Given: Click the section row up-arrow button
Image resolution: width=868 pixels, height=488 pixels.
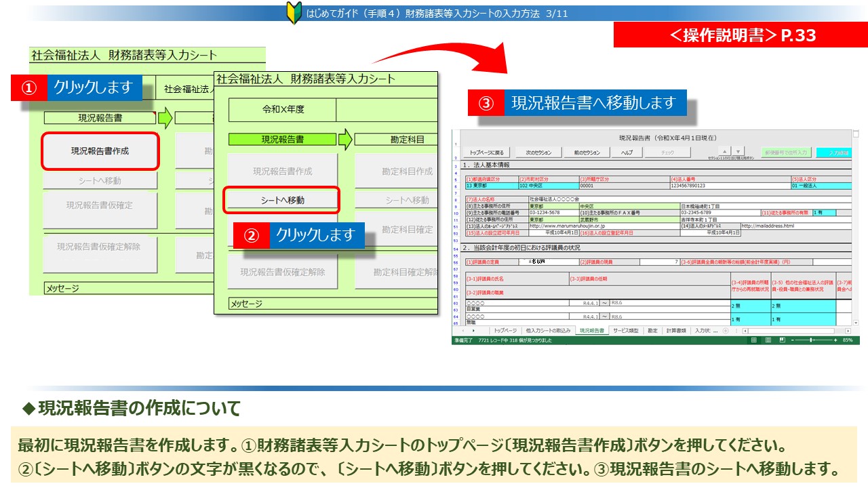Looking at the screenshot, I should [x=724, y=151].
